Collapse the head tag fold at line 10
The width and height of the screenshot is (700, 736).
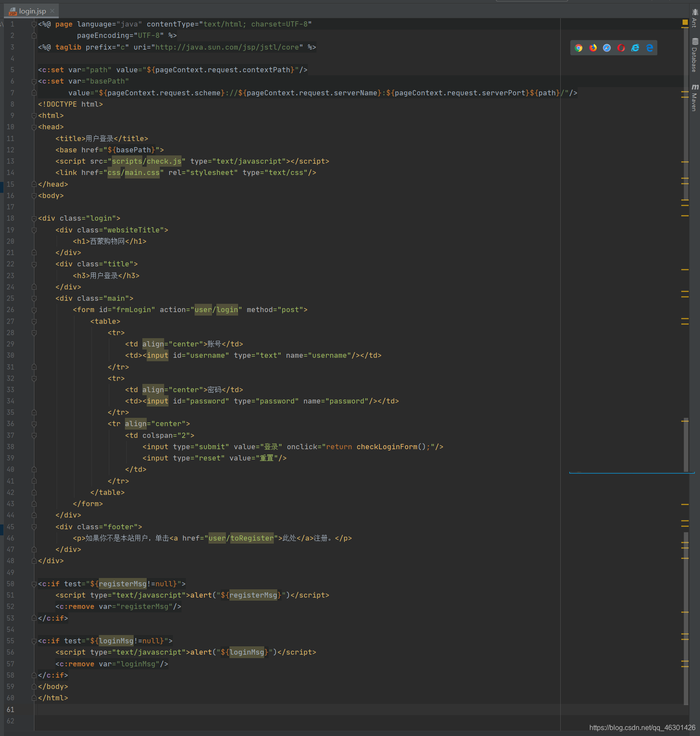(34, 127)
